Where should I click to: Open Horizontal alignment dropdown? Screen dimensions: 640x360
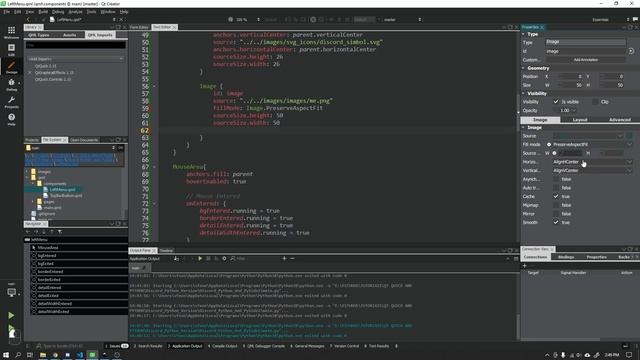592,162
